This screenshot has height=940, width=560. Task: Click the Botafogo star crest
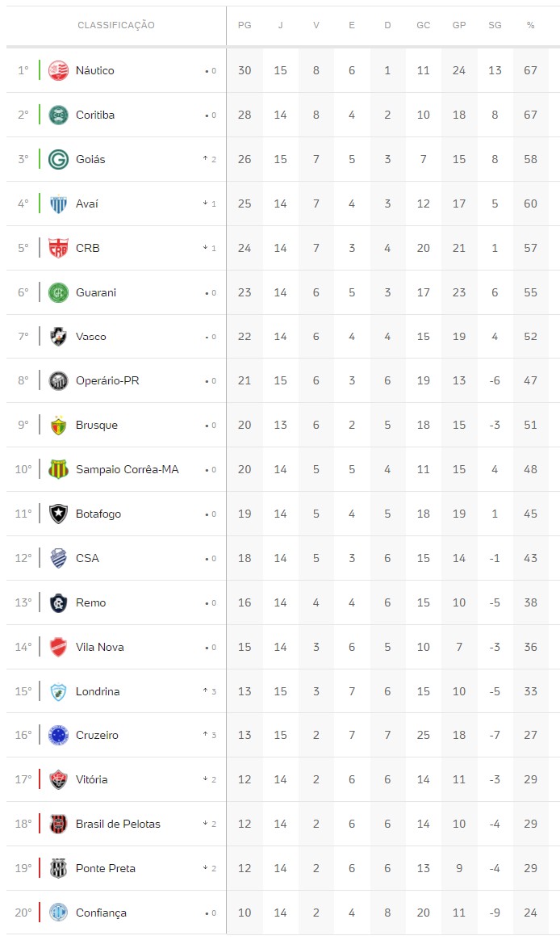pyautogui.click(x=58, y=514)
